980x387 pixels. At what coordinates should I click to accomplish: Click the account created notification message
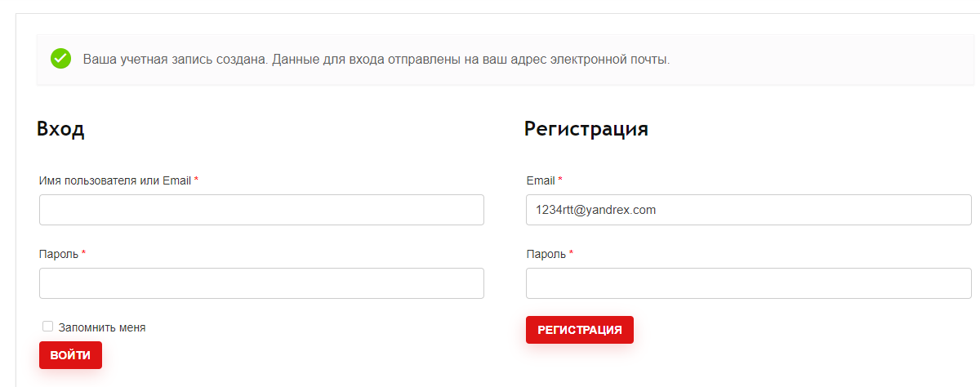pyautogui.click(x=376, y=60)
